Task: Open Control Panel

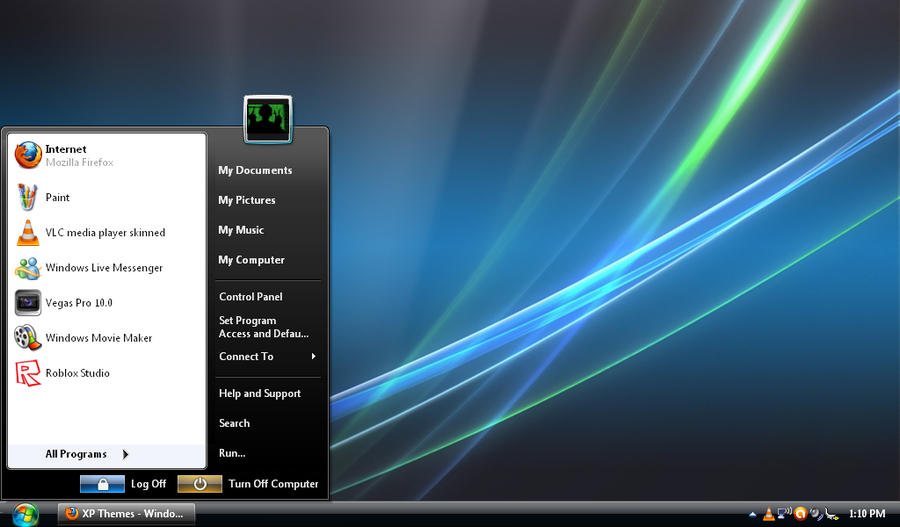Action: [250, 297]
